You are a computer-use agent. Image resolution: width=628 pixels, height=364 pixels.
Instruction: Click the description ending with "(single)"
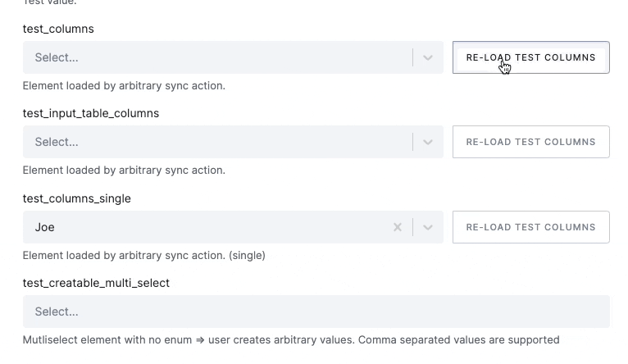tap(143, 255)
